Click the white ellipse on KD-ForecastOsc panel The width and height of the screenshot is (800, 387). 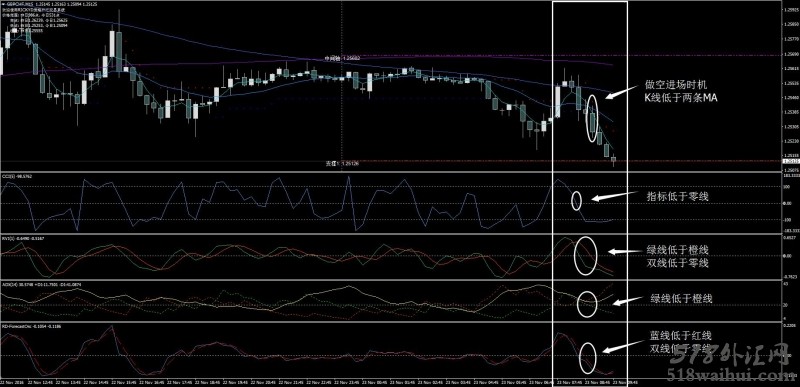coord(588,357)
